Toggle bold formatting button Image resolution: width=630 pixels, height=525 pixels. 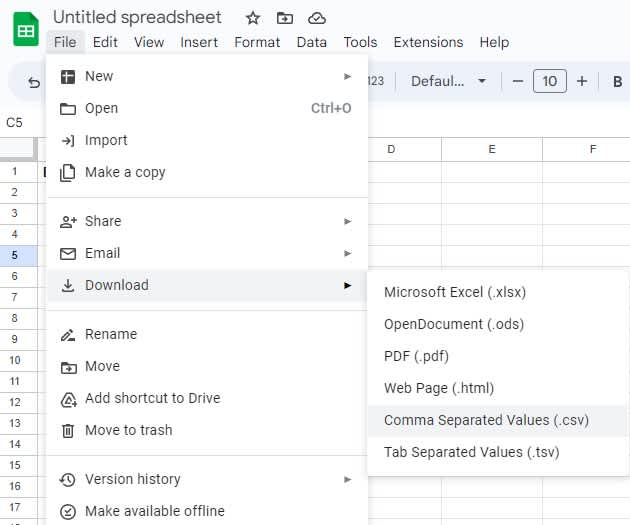[617, 82]
